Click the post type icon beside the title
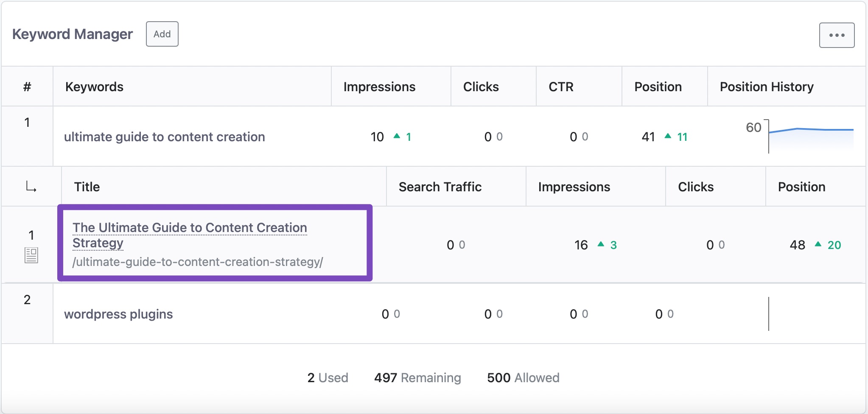This screenshot has width=868, height=414. [x=31, y=255]
